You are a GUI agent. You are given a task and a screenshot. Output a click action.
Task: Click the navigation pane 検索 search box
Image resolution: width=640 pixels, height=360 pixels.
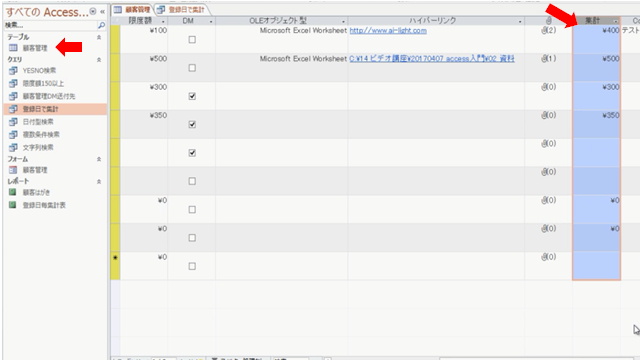pos(51,26)
